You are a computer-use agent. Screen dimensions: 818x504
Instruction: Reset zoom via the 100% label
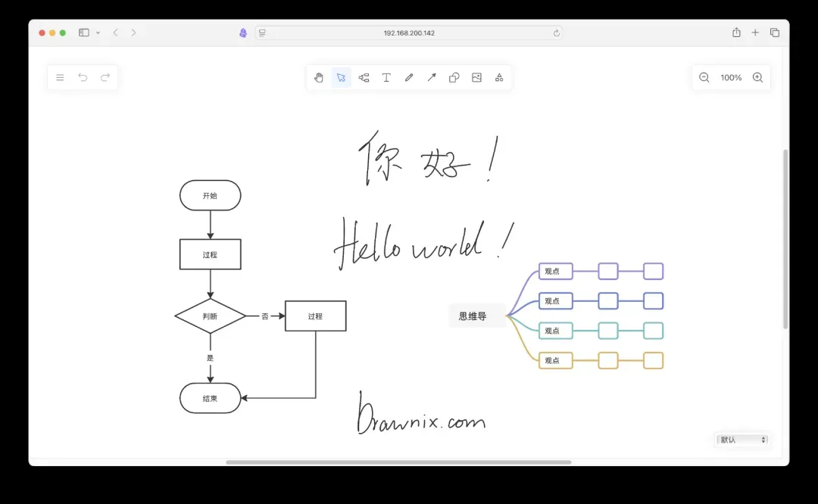coord(731,77)
